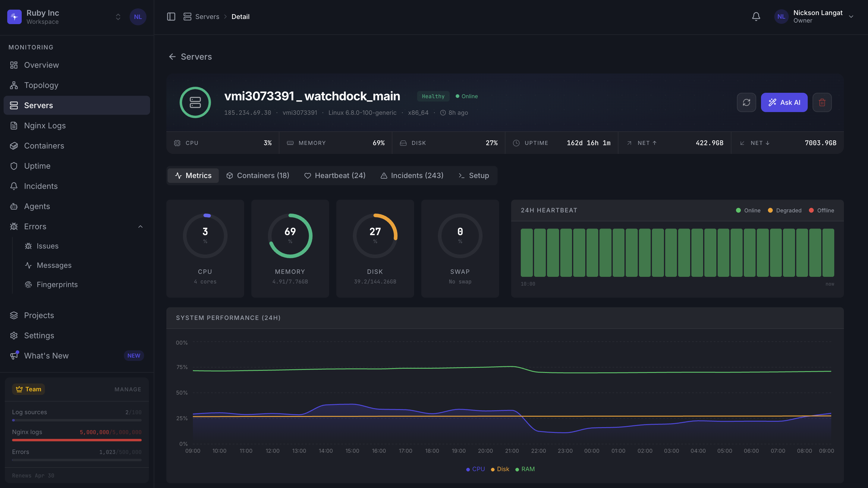Image resolution: width=868 pixels, height=488 pixels.
Task: Click the NET upload arrow icon
Action: [629, 143]
